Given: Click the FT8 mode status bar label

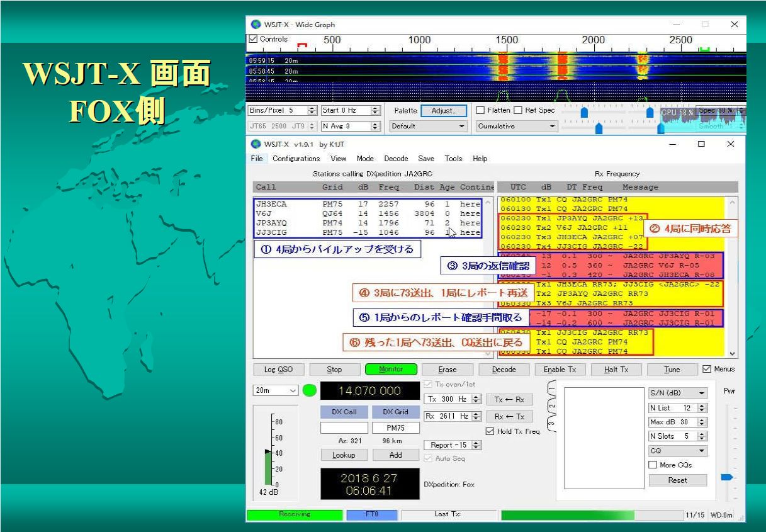Looking at the screenshot, I should click(371, 514).
